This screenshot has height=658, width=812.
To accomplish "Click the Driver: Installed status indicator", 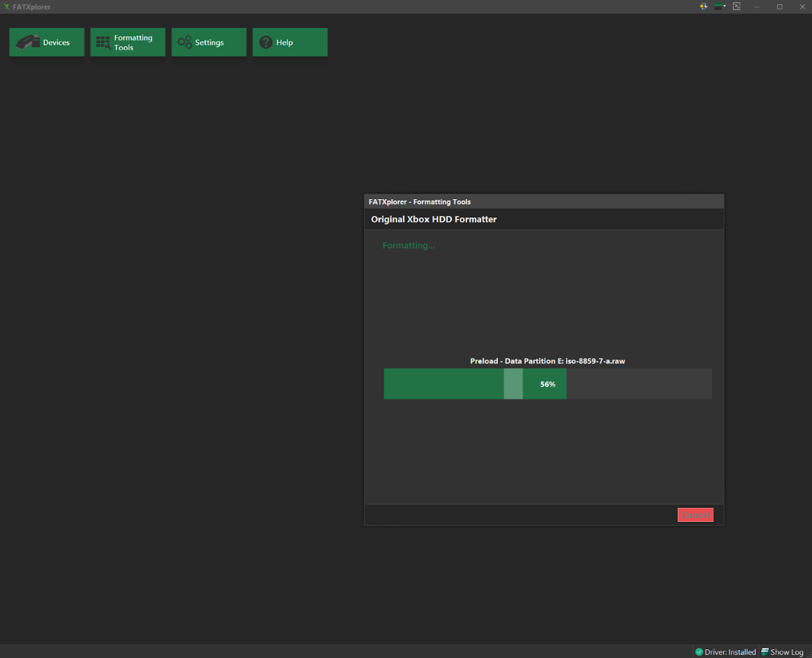I will (x=725, y=652).
